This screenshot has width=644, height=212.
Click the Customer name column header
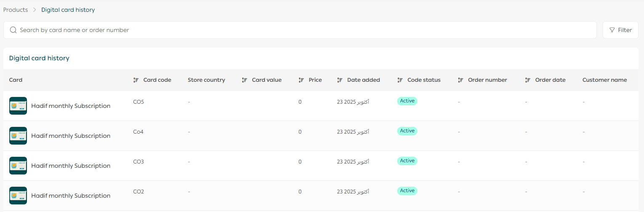[x=604, y=80]
